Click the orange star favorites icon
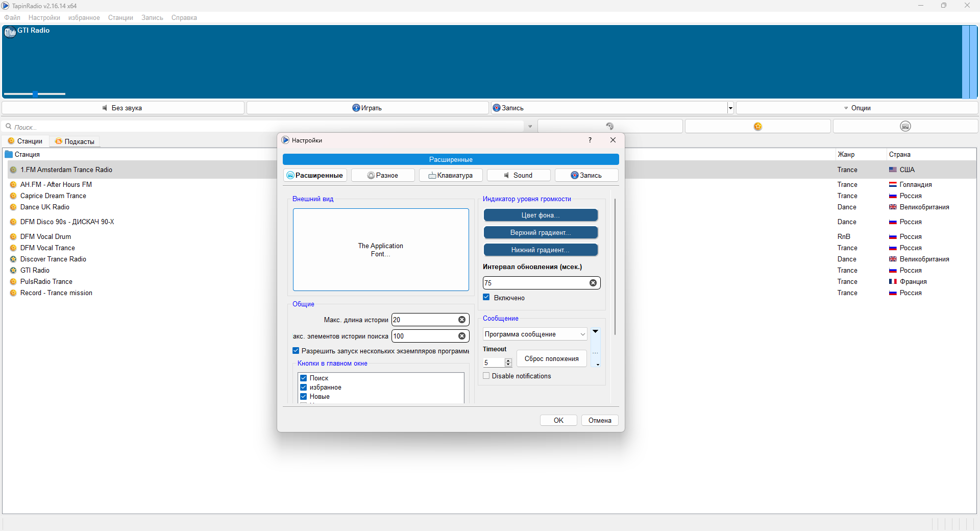 (x=757, y=126)
